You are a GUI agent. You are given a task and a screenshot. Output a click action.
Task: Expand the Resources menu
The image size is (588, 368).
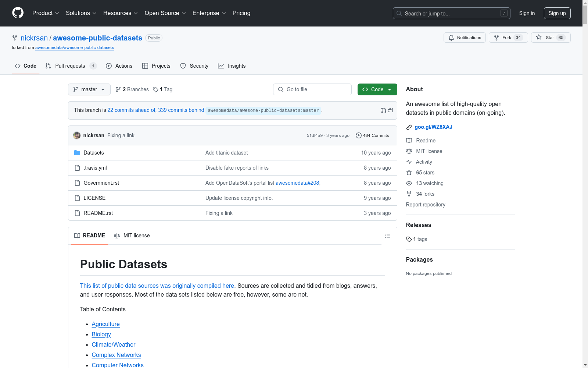(x=121, y=13)
